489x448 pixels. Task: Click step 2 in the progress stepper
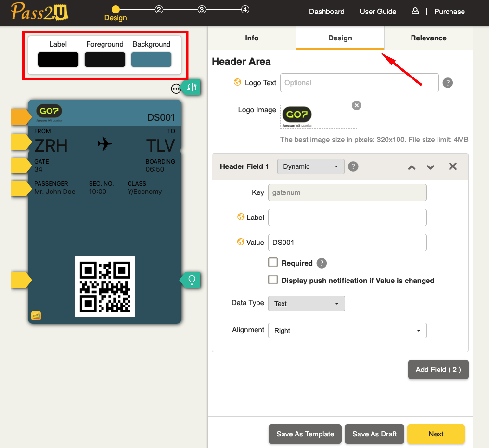click(158, 9)
